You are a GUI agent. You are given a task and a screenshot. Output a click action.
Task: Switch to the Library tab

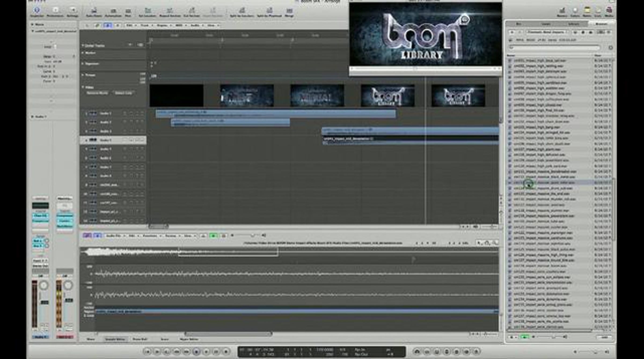point(573,24)
